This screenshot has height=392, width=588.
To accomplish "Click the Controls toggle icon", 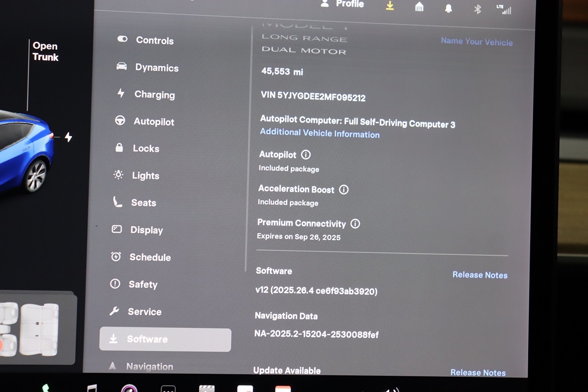I will click(x=122, y=39).
